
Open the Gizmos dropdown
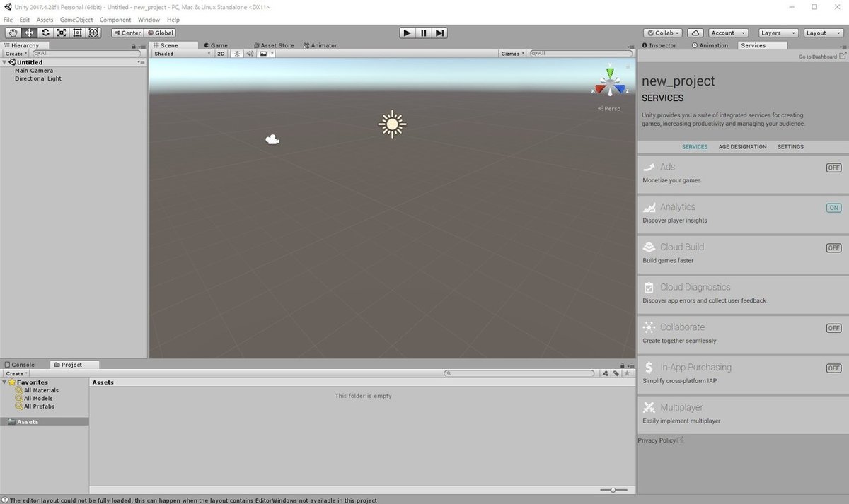(512, 54)
